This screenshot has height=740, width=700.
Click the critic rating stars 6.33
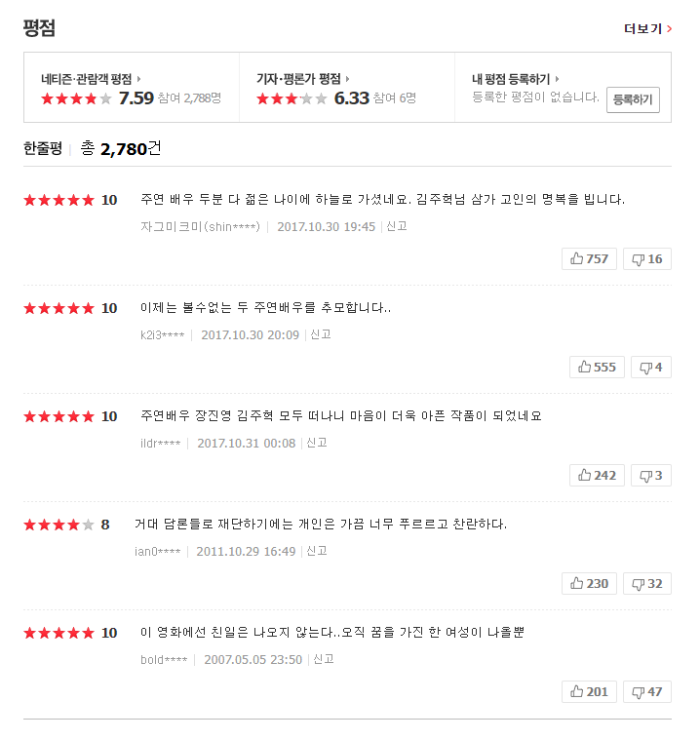click(292, 98)
